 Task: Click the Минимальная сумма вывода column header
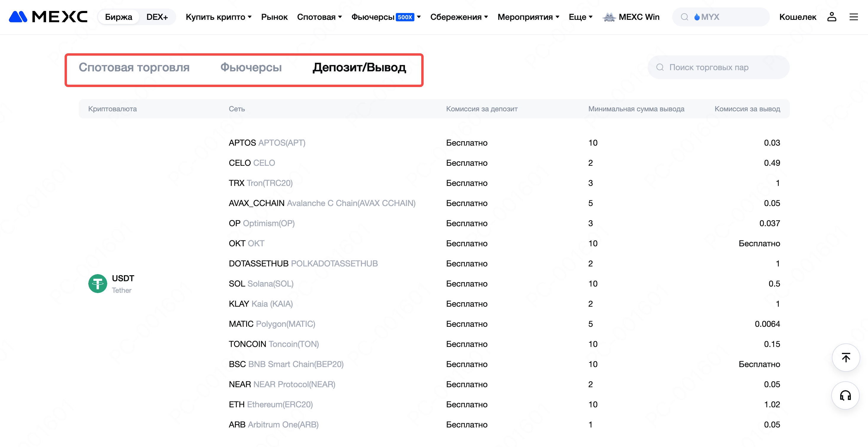click(x=636, y=109)
